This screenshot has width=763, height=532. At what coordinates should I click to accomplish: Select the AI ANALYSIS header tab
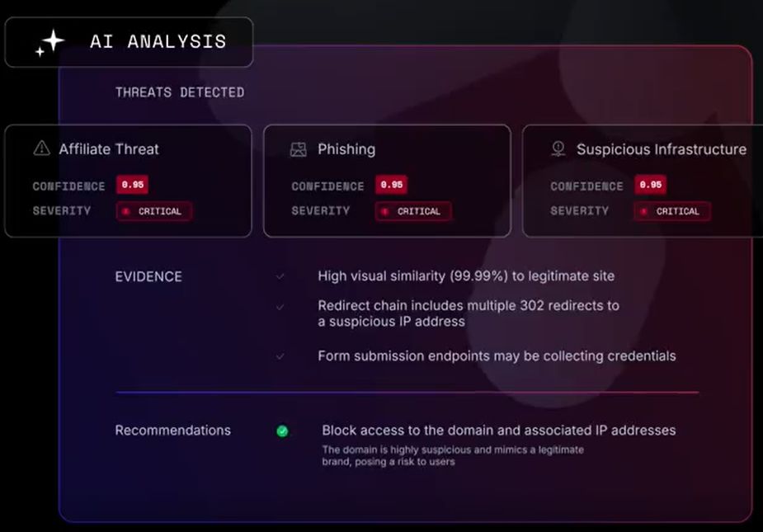(x=129, y=42)
